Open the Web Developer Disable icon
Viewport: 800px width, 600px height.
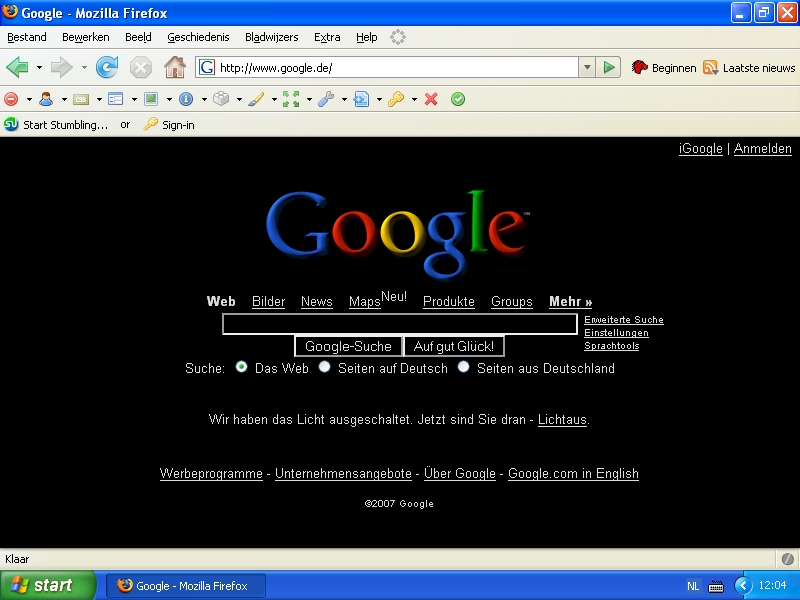pyautogui.click(x=11, y=99)
